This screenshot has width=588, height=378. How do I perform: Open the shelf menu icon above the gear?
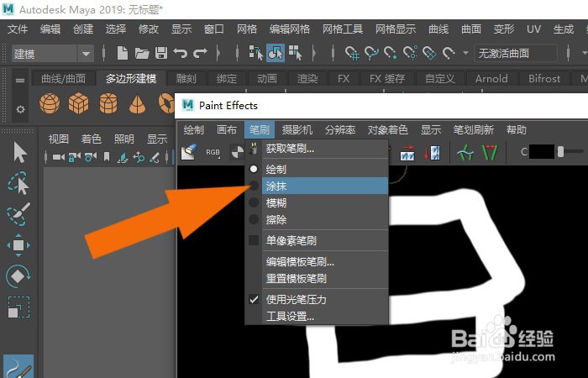(x=20, y=81)
